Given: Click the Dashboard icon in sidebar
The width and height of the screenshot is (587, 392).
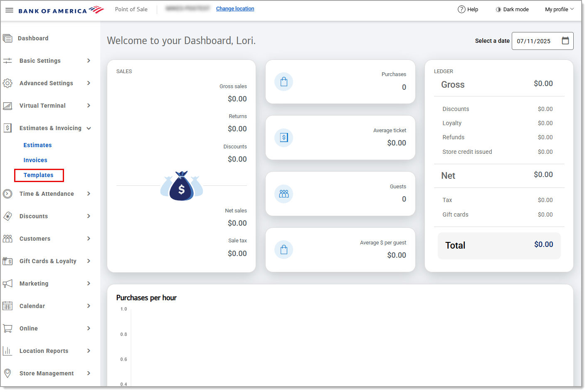Looking at the screenshot, I should point(7,38).
